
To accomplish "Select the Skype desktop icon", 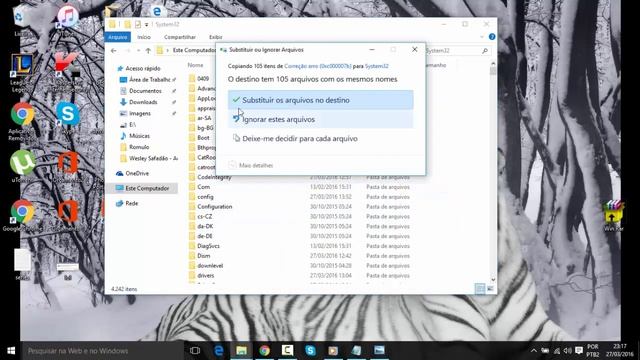I will (x=68, y=117).
